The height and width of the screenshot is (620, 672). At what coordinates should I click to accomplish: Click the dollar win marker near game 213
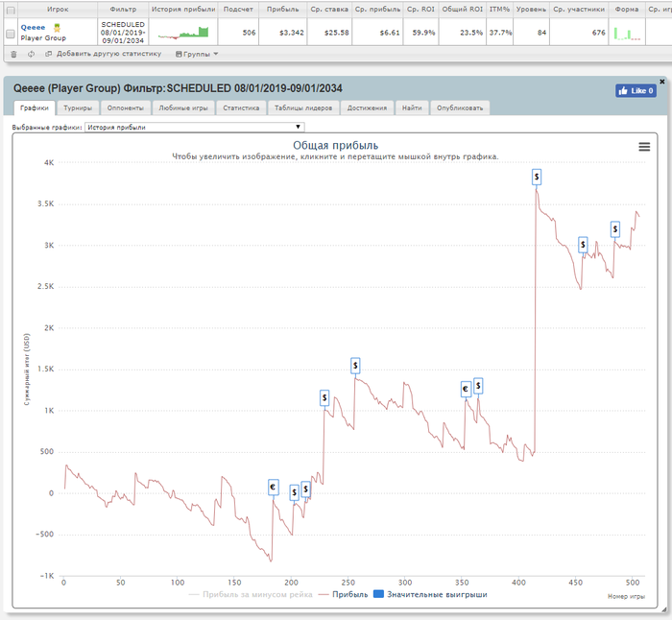(305, 489)
